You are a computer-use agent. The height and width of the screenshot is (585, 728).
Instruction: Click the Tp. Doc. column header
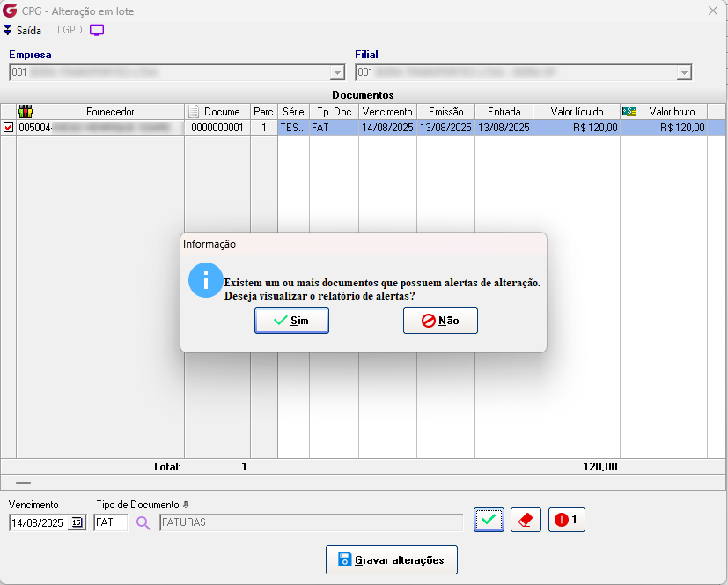coord(335,112)
